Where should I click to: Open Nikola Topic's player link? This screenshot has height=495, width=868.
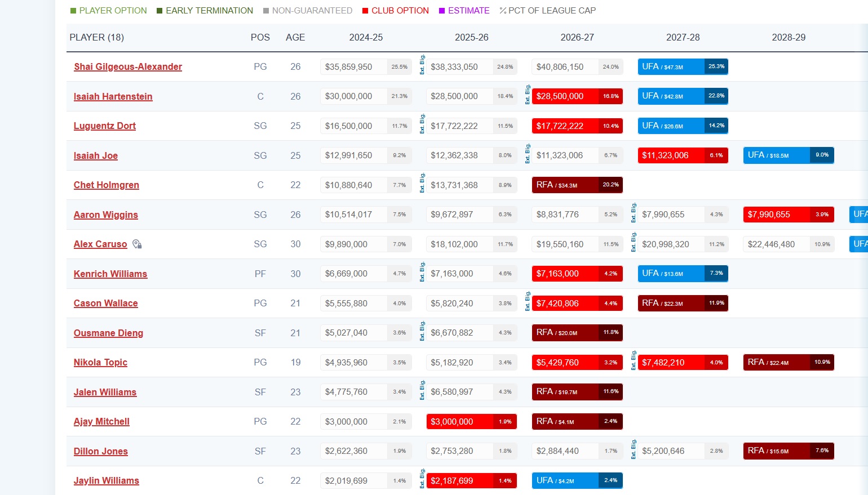pos(100,362)
